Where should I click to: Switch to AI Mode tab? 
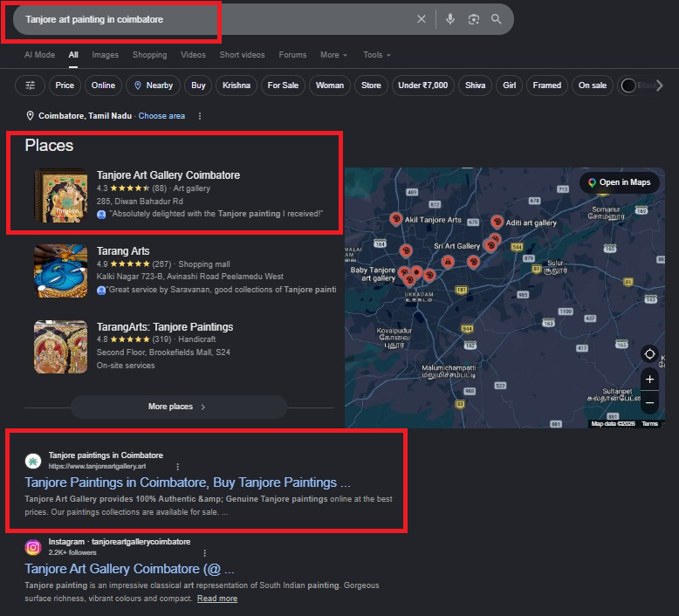pyautogui.click(x=40, y=55)
